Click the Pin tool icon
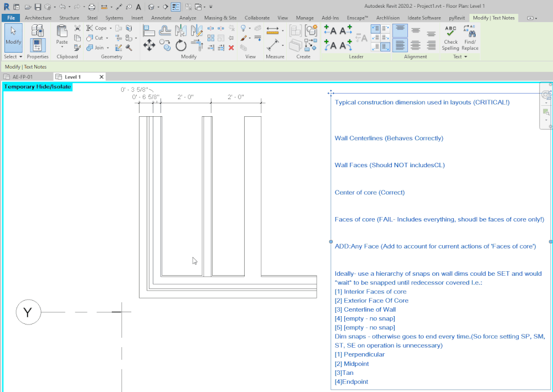The image size is (553, 392). click(x=231, y=38)
